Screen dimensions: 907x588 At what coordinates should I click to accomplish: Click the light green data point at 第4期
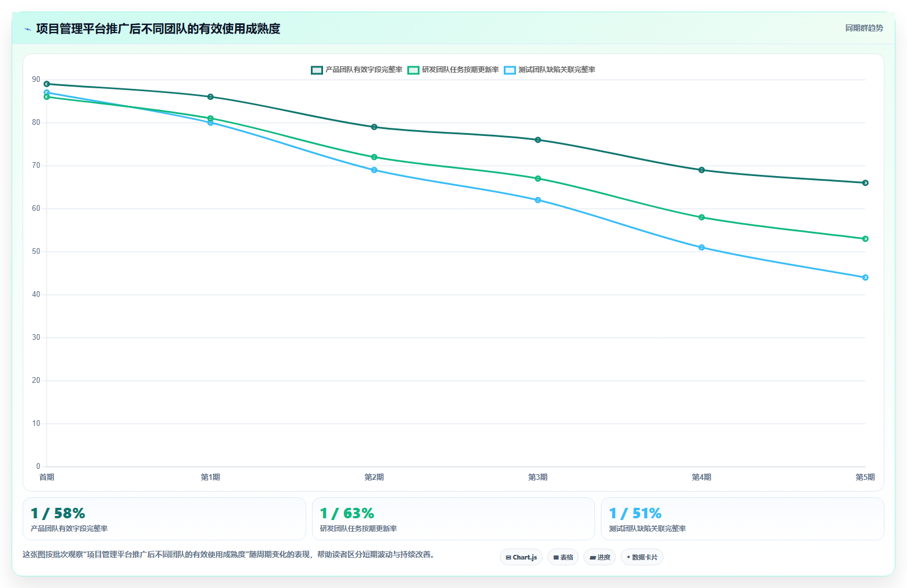(x=701, y=217)
